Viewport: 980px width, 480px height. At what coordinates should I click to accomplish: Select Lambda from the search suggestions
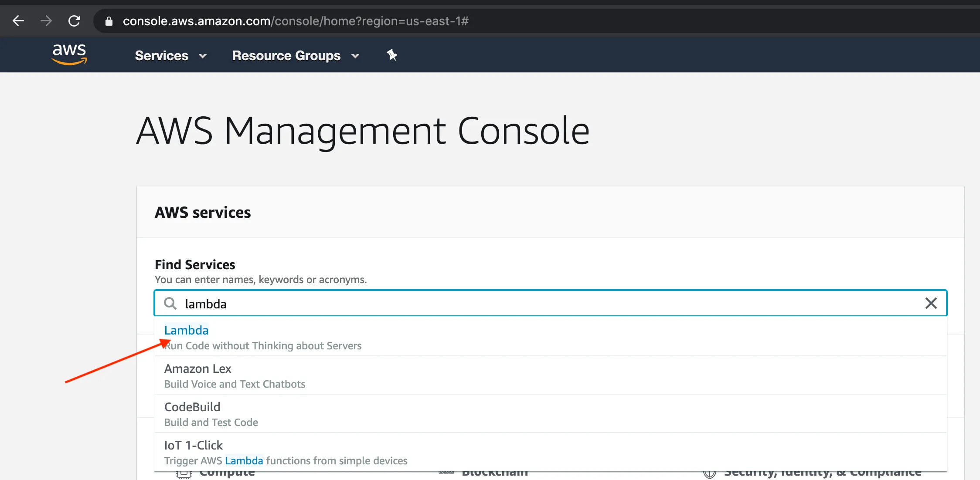pos(187,330)
